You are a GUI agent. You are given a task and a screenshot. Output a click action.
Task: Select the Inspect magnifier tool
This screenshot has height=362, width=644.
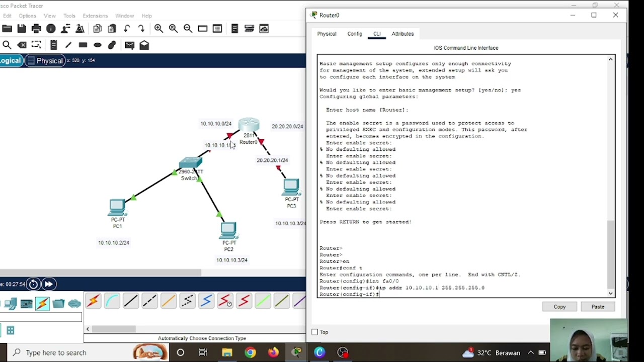(7, 45)
